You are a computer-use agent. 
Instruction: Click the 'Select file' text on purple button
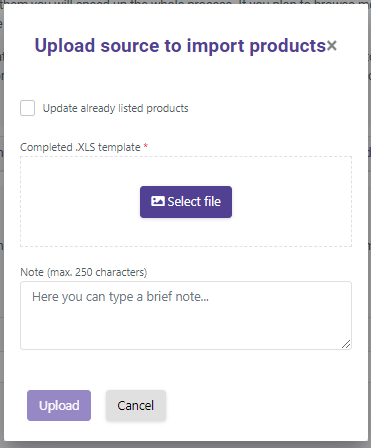click(194, 202)
